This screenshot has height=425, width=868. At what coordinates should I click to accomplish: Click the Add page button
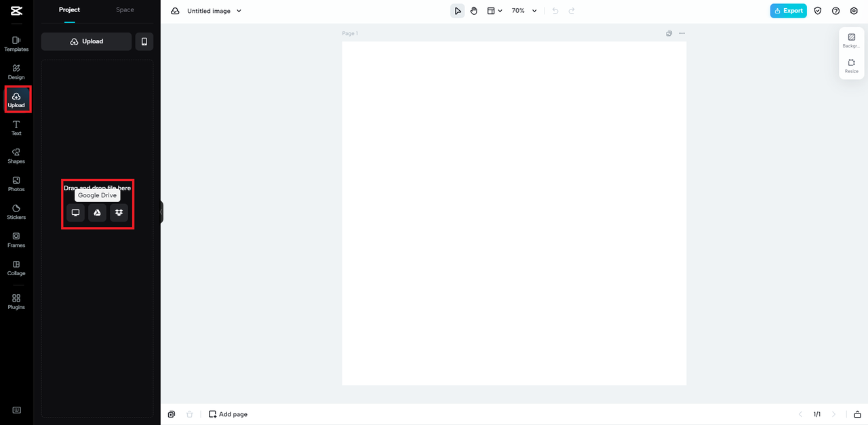228,414
